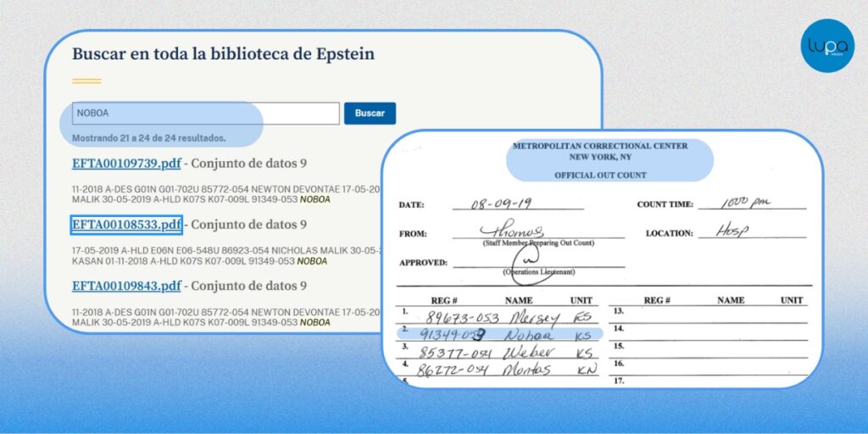Select highlighted NOBOA in first result snippet
This screenshot has width=868, height=434.
click(x=314, y=200)
